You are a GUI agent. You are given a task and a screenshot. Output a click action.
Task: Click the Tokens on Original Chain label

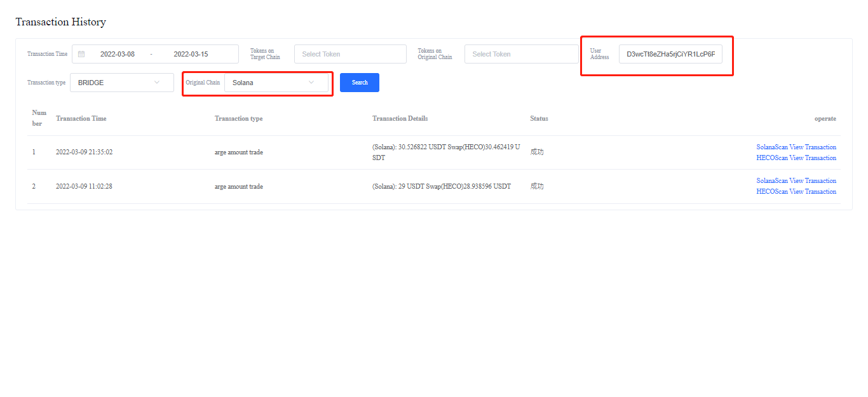(435, 54)
